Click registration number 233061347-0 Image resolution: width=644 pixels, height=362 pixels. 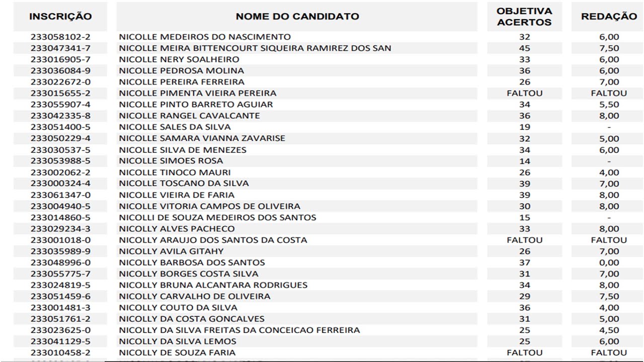tap(60, 195)
